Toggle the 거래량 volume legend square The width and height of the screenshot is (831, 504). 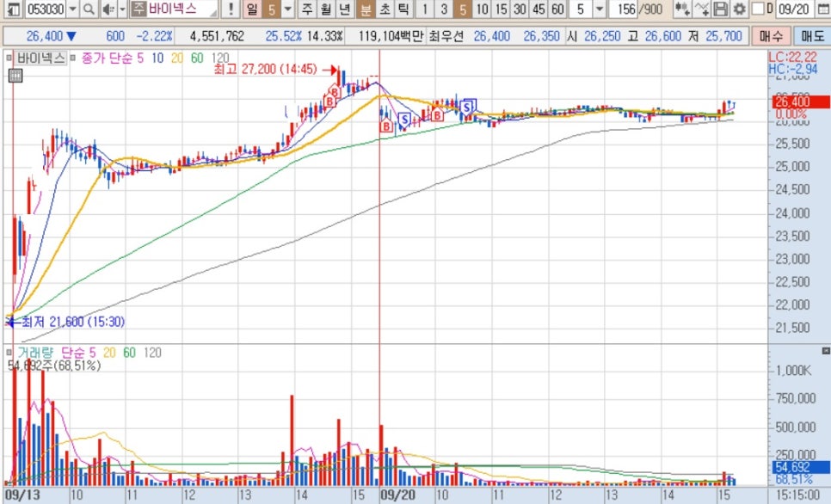[9, 353]
